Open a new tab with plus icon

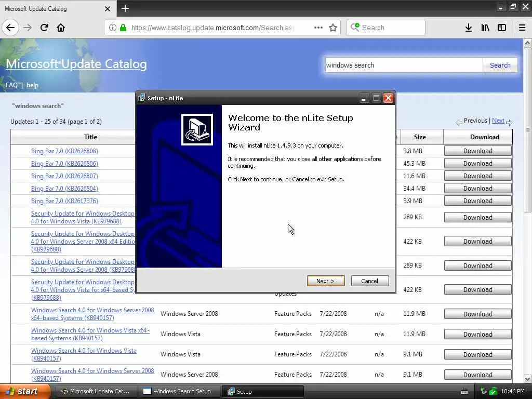pyautogui.click(x=125, y=8)
